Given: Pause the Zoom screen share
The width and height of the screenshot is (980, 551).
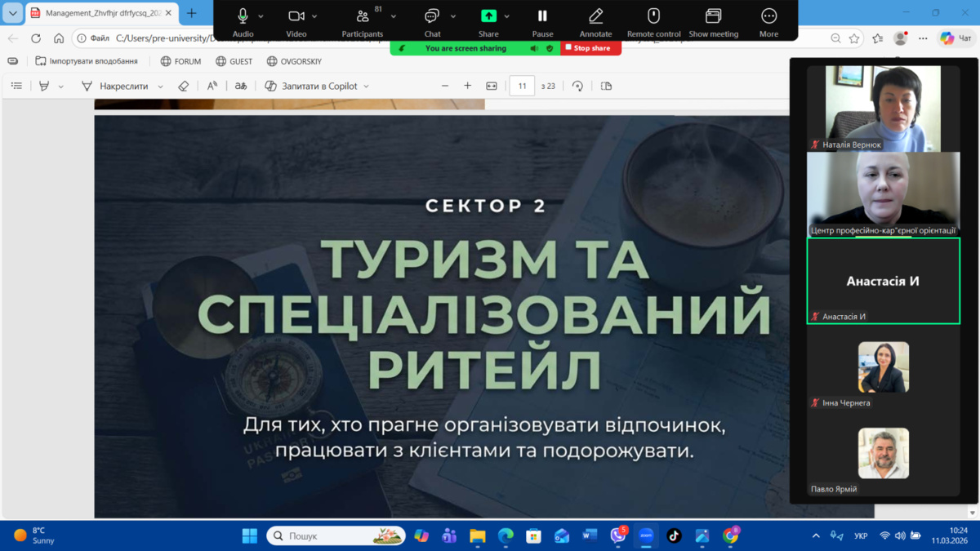Looking at the screenshot, I should [542, 16].
